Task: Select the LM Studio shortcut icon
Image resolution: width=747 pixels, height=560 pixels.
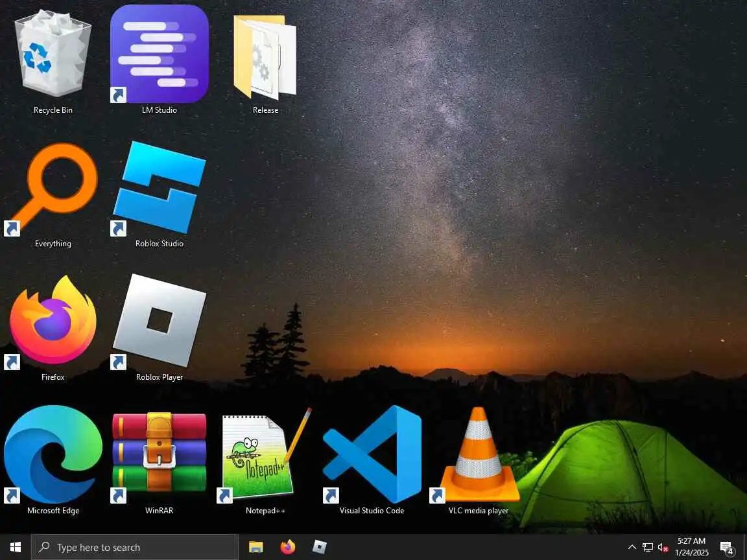Action: click(159, 54)
